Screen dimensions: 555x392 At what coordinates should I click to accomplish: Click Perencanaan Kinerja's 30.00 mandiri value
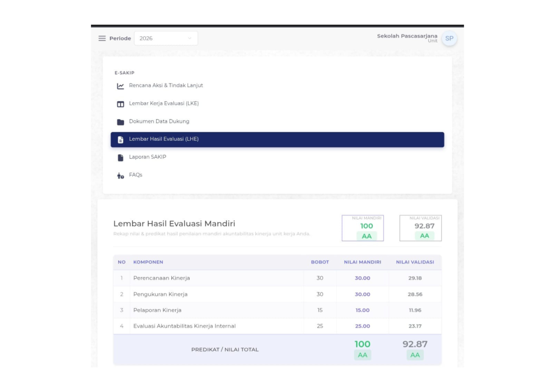pyautogui.click(x=363, y=278)
